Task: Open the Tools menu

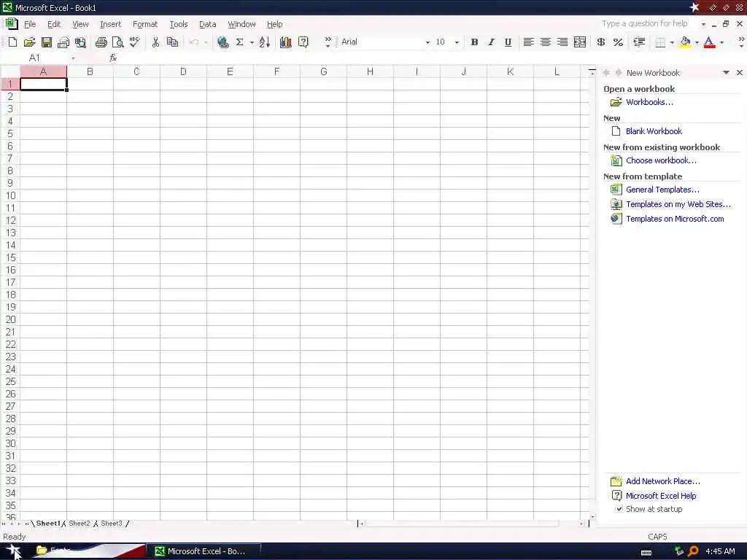Action: coord(179,24)
